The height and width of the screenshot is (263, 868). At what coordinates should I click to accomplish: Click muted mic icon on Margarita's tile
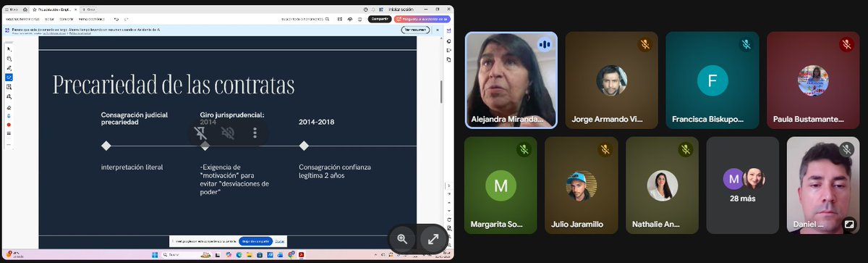[x=524, y=149]
